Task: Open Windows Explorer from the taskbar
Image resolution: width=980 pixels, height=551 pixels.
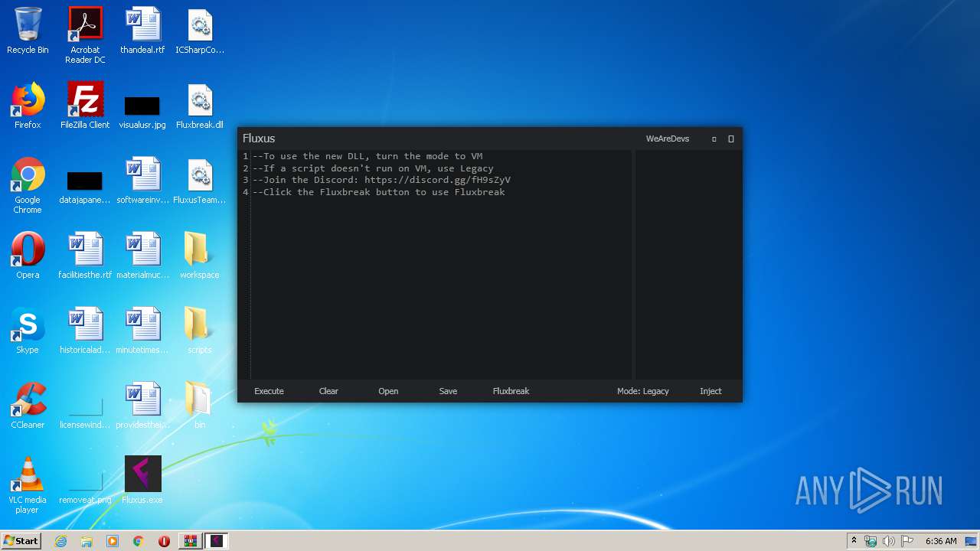Action: (87, 541)
